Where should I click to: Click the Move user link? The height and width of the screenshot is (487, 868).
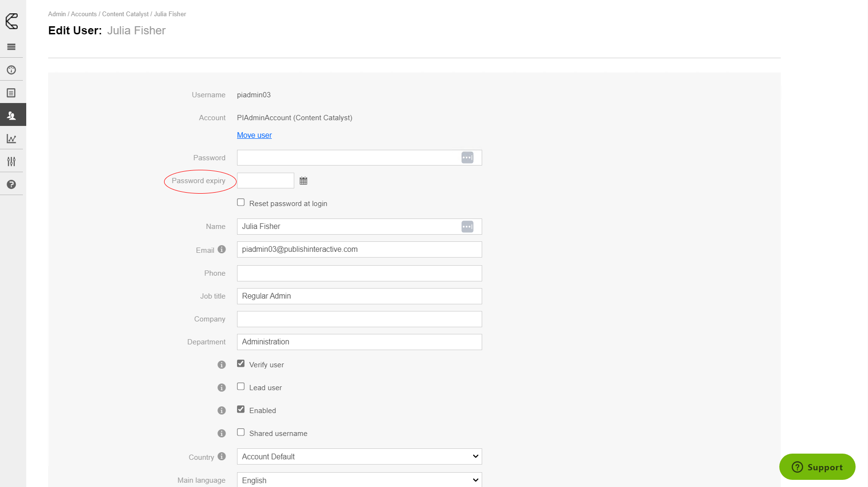point(254,135)
